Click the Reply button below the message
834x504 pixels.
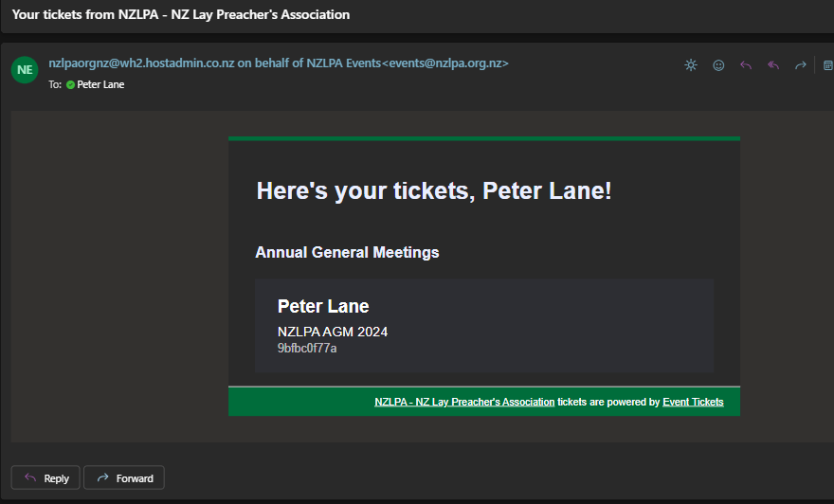[45, 478]
